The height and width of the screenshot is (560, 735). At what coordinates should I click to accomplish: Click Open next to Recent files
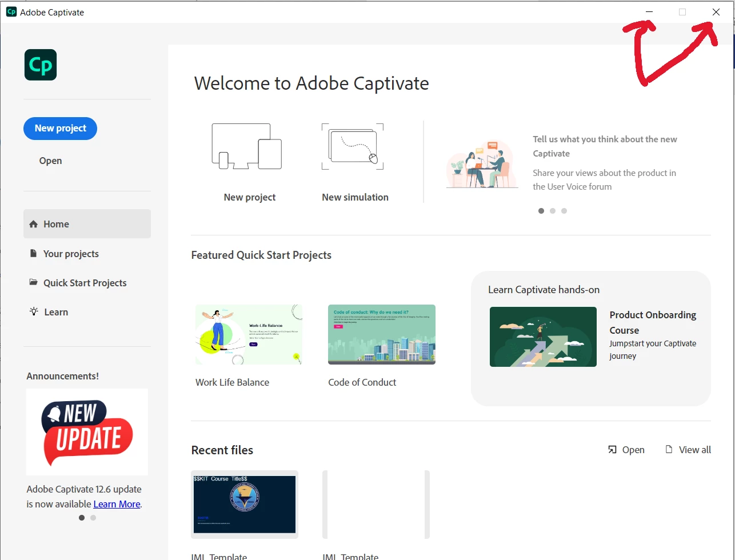click(626, 450)
